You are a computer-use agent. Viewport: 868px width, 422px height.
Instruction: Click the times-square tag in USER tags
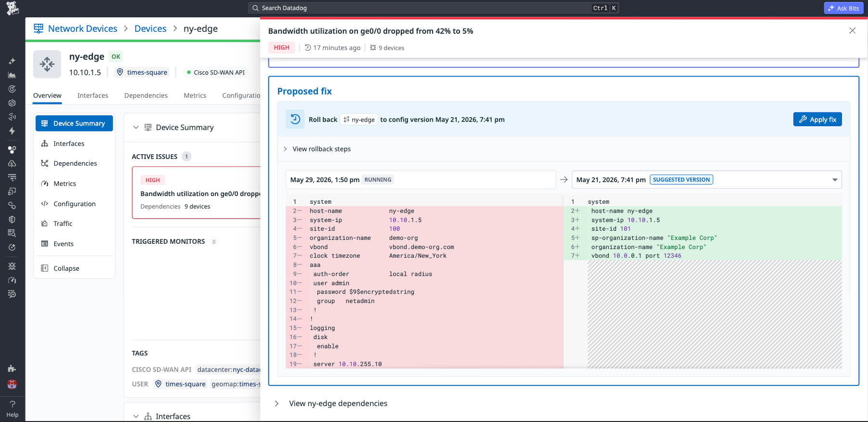[180, 384]
